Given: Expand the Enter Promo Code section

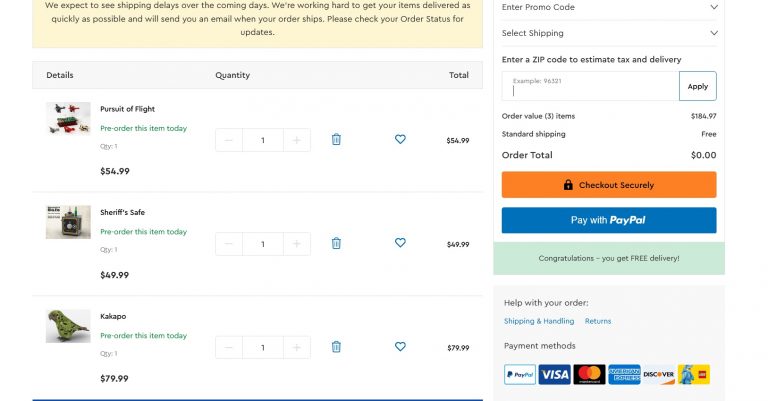Looking at the screenshot, I should 609,7.
